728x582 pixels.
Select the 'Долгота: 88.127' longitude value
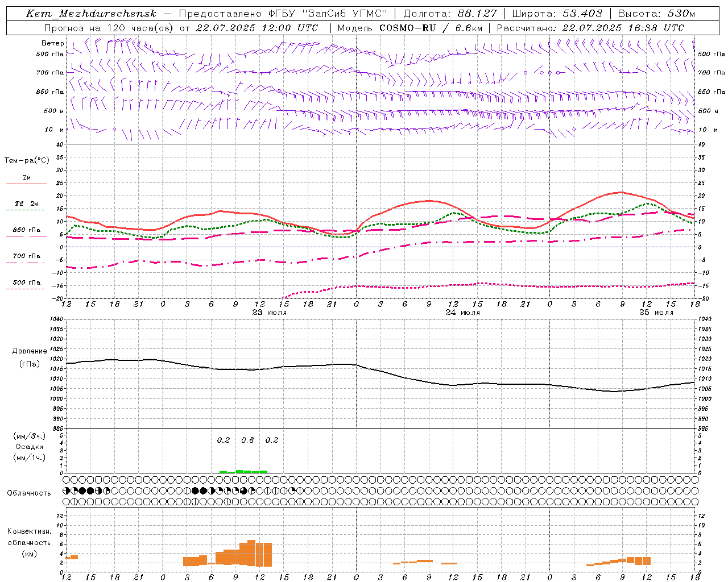point(450,14)
